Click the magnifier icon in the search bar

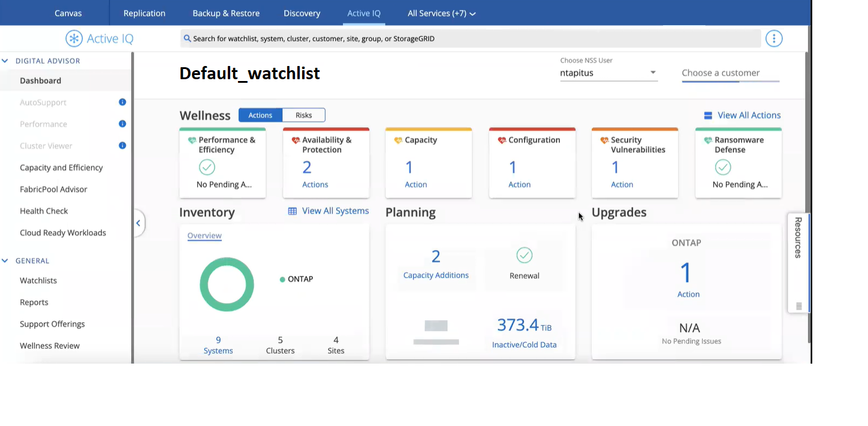(x=186, y=38)
